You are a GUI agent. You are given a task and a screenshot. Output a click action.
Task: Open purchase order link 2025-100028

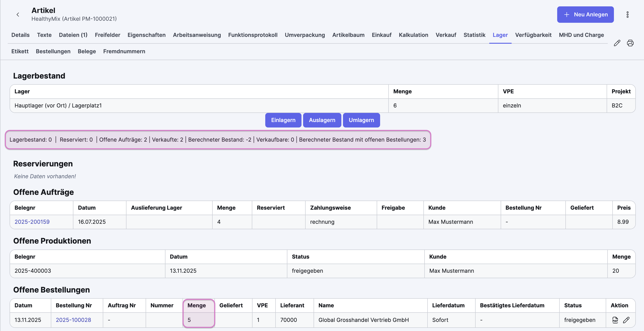click(x=73, y=320)
